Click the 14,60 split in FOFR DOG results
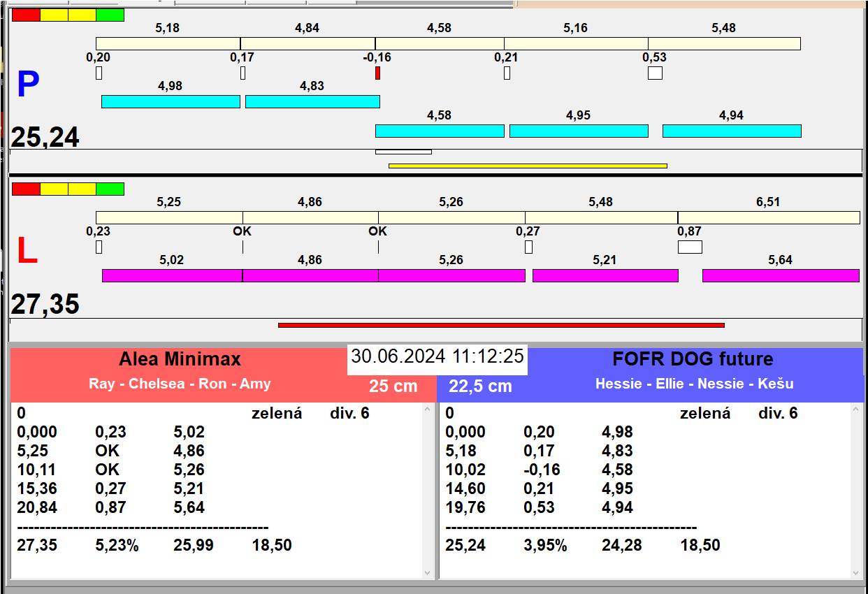Viewport: 868px width, 594px height. click(x=465, y=488)
